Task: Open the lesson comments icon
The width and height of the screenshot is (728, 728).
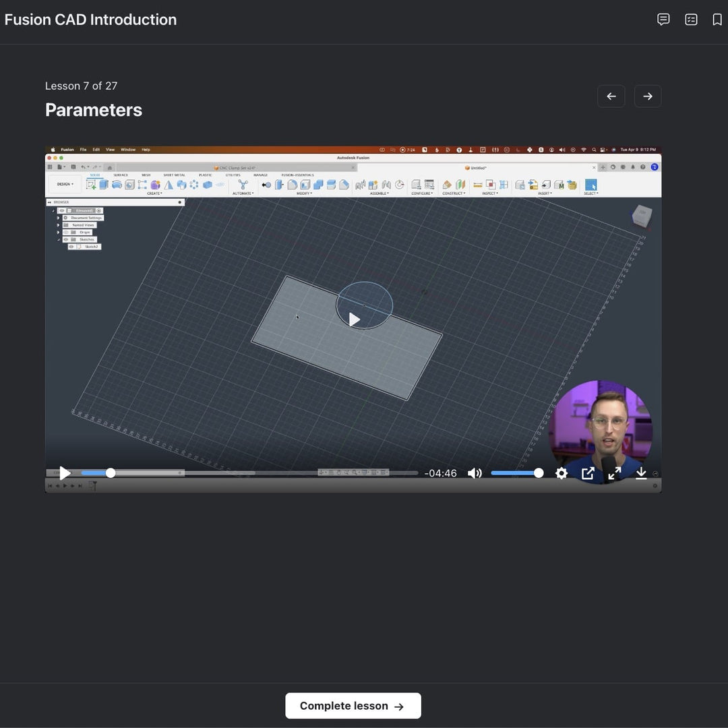Action: click(663, 20)
